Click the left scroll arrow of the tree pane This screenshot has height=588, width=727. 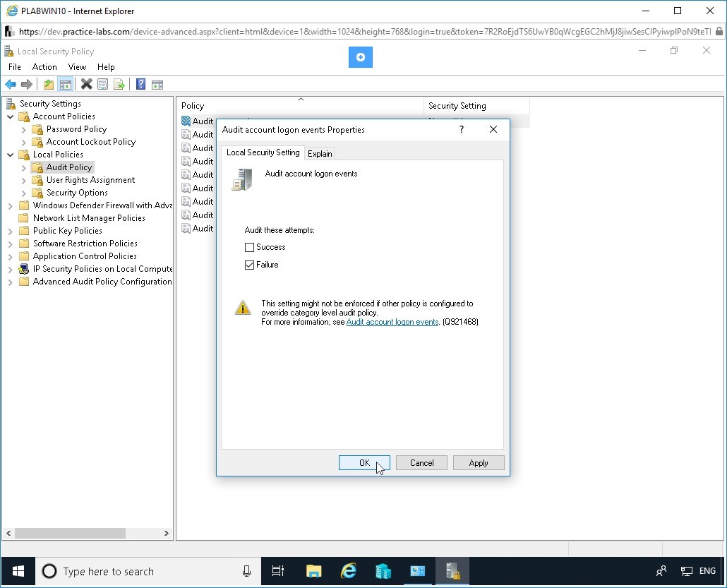point(8,533)
